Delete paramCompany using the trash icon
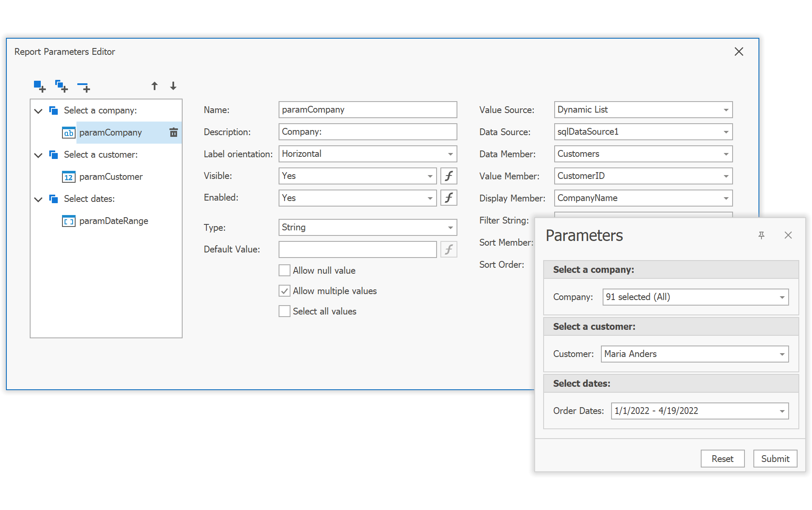Image resolution: width=812 pixels, height=510 pixels. [x=173, y=132]
